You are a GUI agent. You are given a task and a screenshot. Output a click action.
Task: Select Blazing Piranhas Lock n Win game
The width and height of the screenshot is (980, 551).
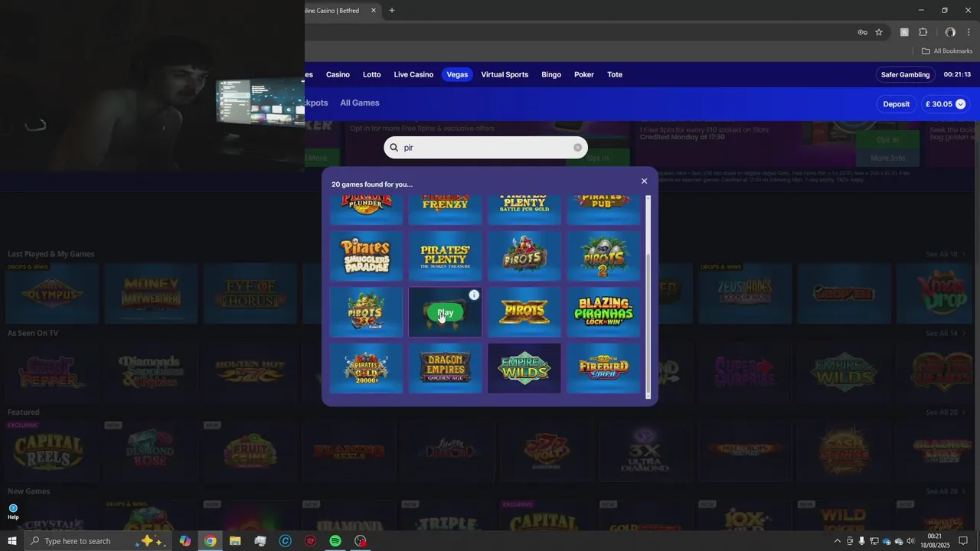point(603,312)
